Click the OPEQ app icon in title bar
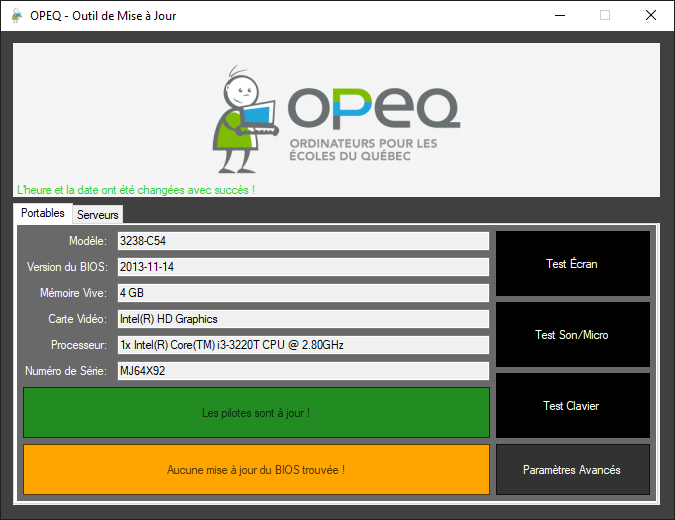This screenshot has width=675, height=520. pos(17,15)
